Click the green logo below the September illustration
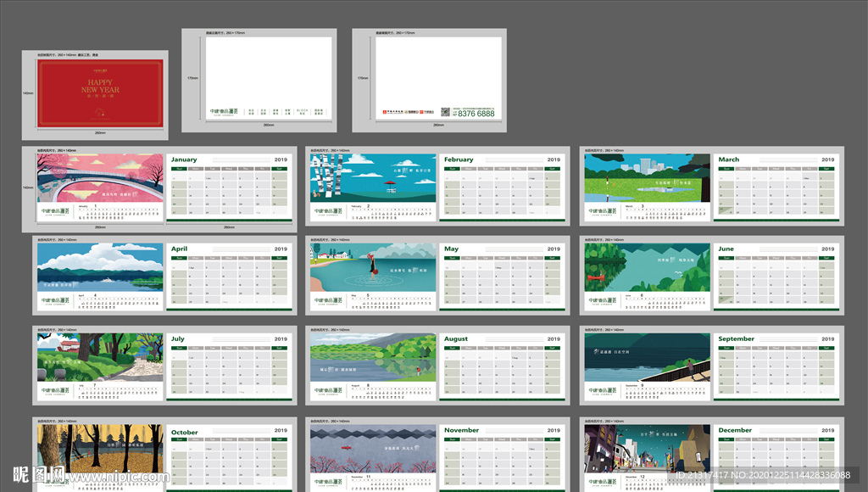 click(603, 390)
